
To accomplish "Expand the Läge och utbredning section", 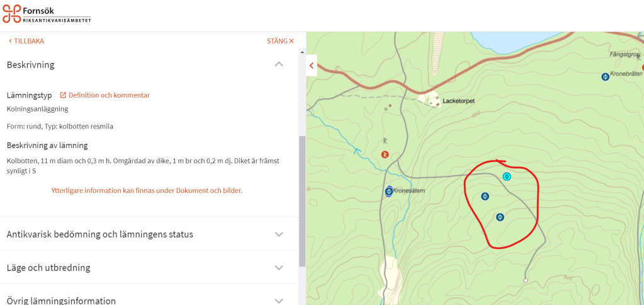I will [279, 268].
